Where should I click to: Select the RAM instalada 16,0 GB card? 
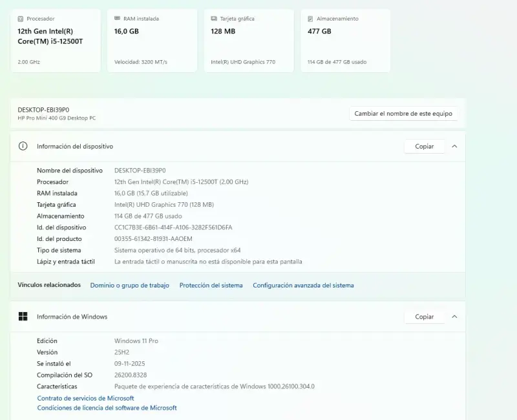(x=152, y=41)
